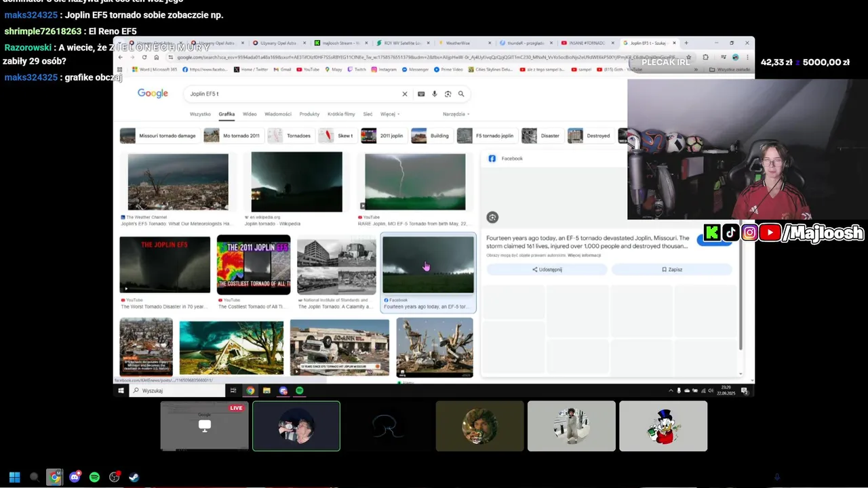Switch to the Wideo tab
This screenshot has height=488, width=868.
[250, 114]
